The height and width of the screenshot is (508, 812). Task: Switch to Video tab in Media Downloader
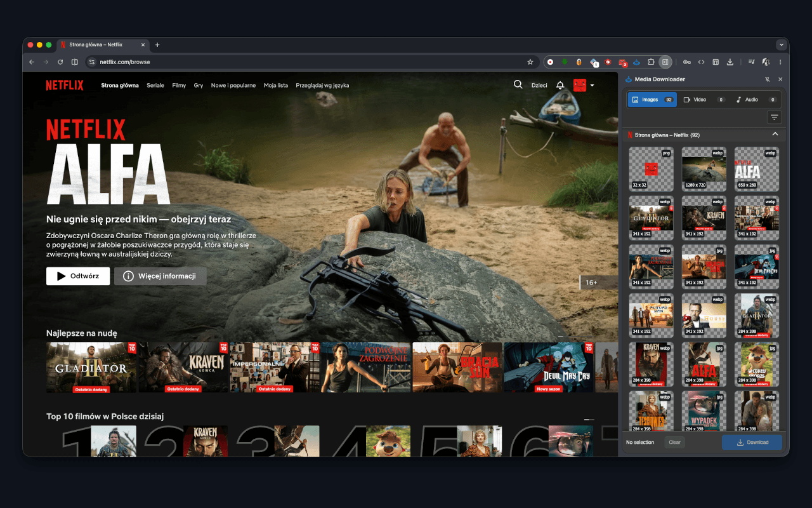click(x=704, y=100)
